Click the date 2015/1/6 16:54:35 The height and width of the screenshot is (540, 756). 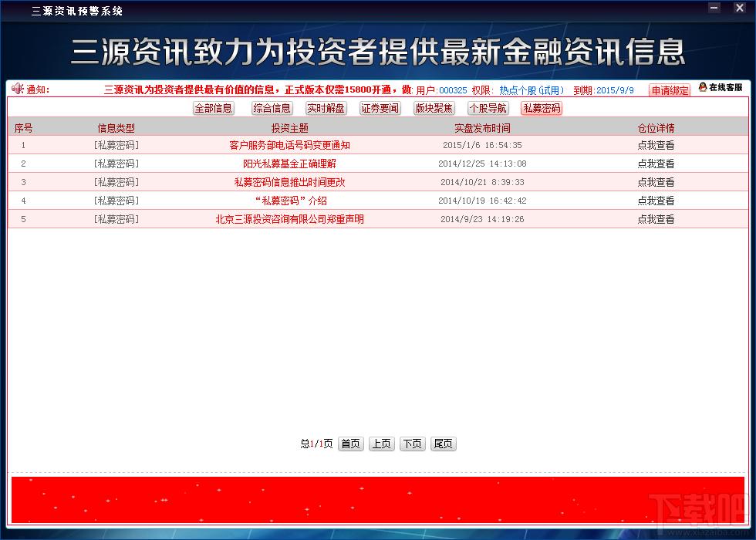coord(482,145)
